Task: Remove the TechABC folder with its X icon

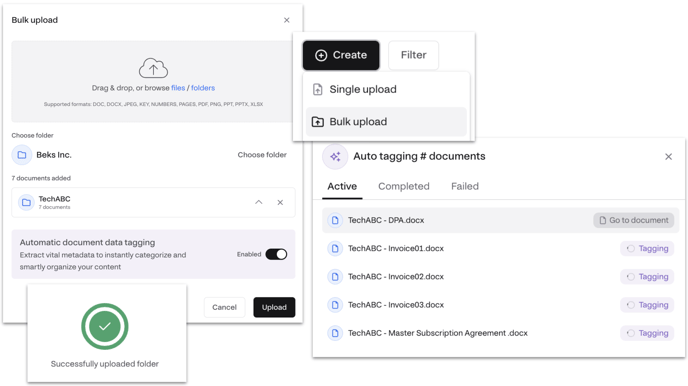Action: point(280,202)
